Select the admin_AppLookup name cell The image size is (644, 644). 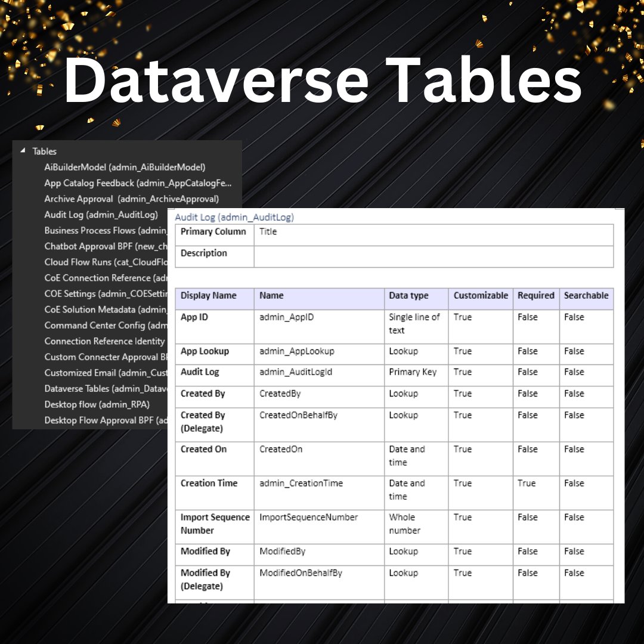pyautogui.click(x=319, y=354)
